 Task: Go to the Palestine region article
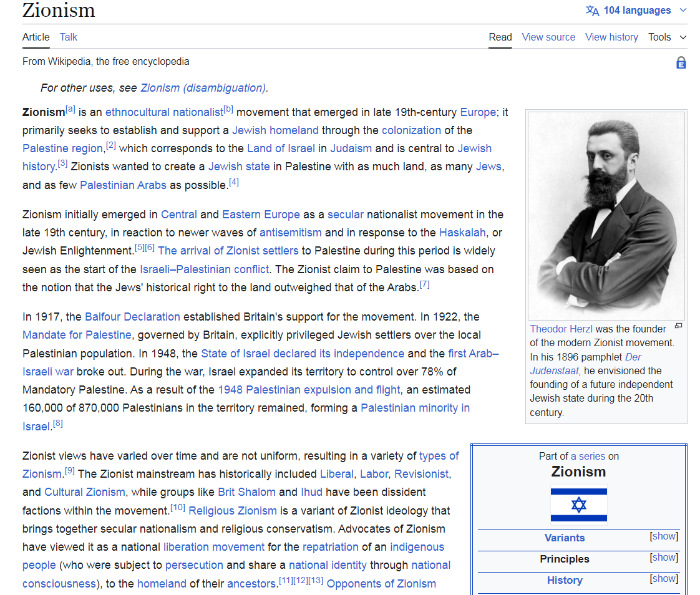pyautogui.click(x=63, y=148)
